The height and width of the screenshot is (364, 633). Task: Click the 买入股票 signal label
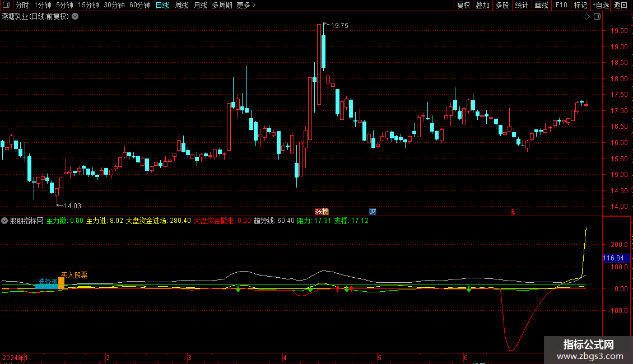click(75, 275)
